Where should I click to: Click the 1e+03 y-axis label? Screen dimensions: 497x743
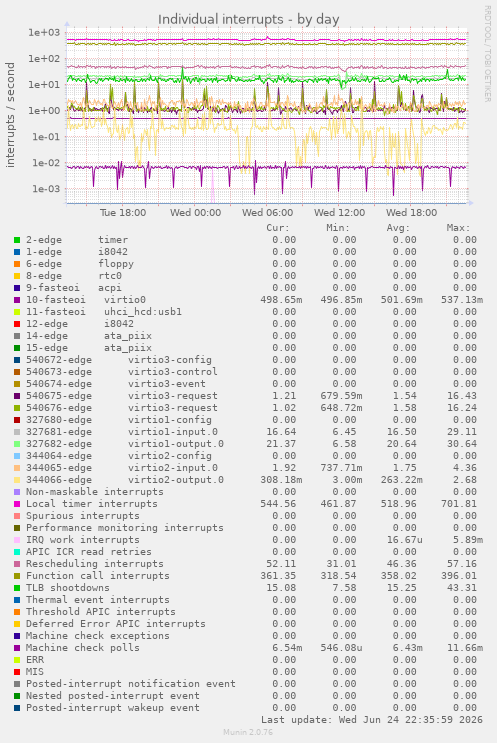pyautogui.click(x=44, y=33)
